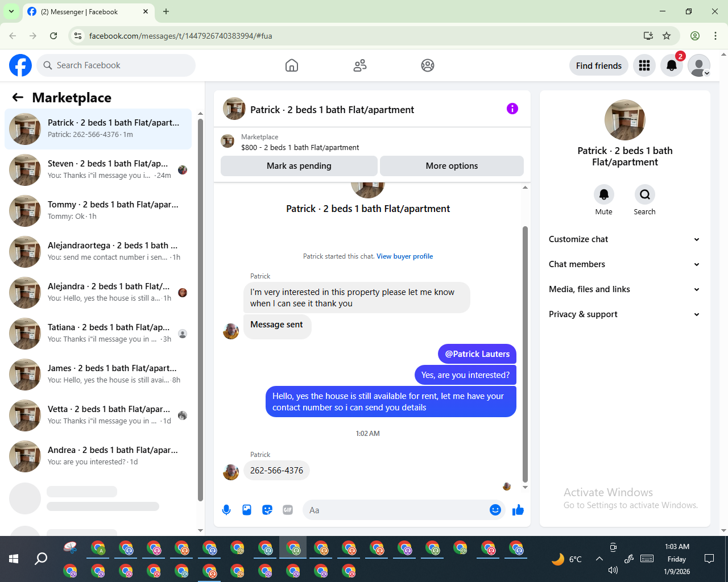The width and height of the screenshot is (728, 582).
Task: Open the $800 2 beds listing link
Action: [300, 147]
